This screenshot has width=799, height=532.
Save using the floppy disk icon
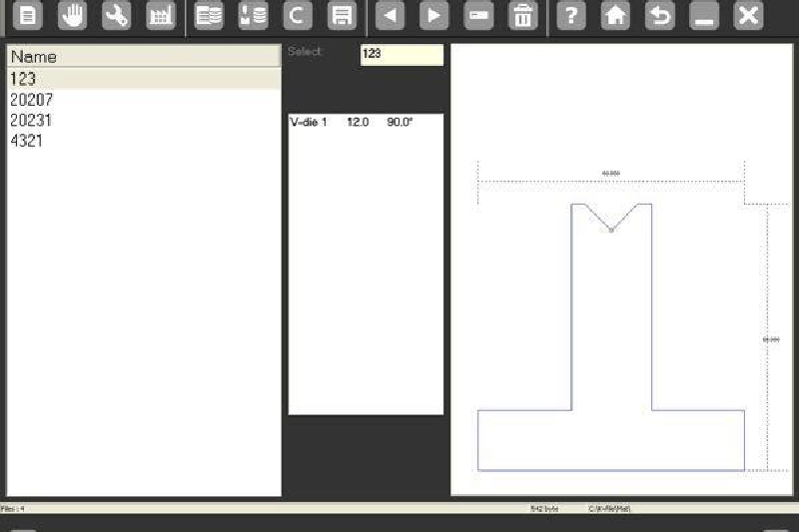click(342, 16)
